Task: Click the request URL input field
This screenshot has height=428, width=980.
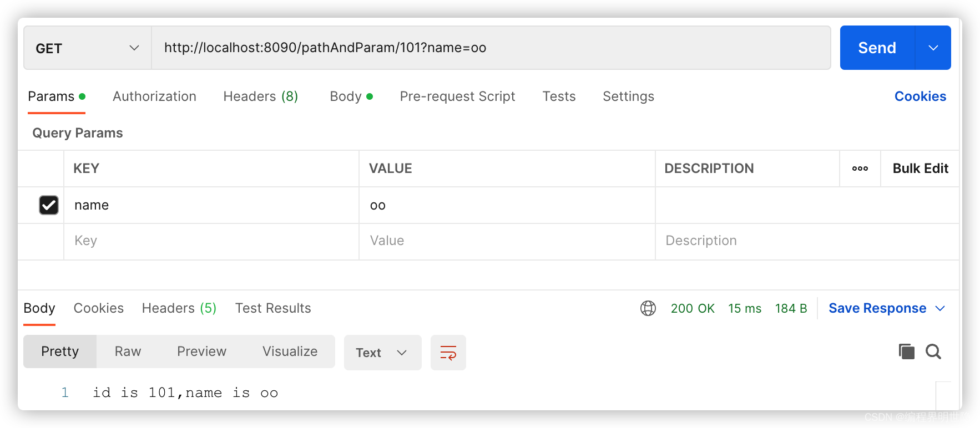Action: pyautogui.click(x=491, y=48)
